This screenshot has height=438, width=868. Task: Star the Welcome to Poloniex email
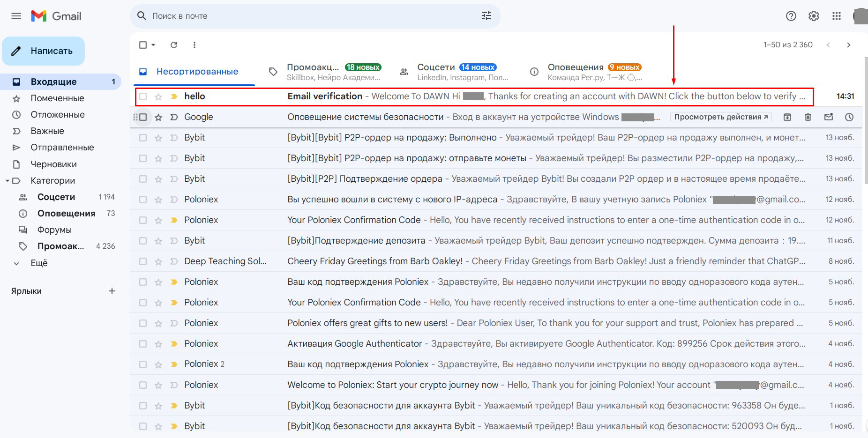pyautogui.click(x=158, y=385)
